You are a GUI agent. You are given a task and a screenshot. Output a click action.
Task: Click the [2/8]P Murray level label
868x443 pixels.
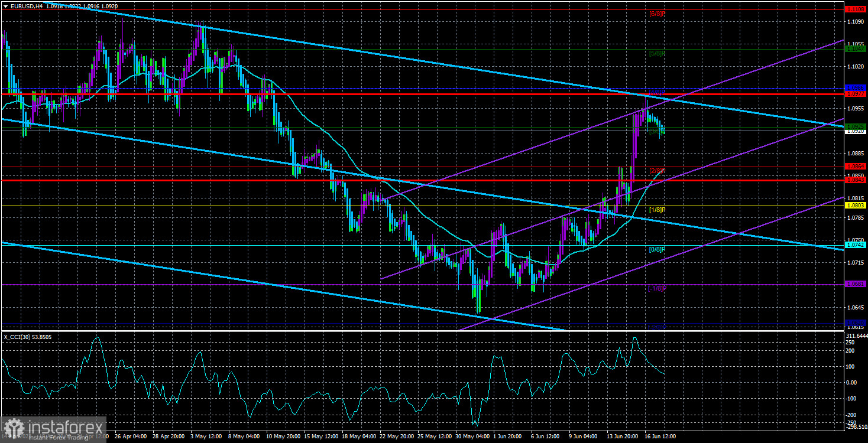pos(658,171)
